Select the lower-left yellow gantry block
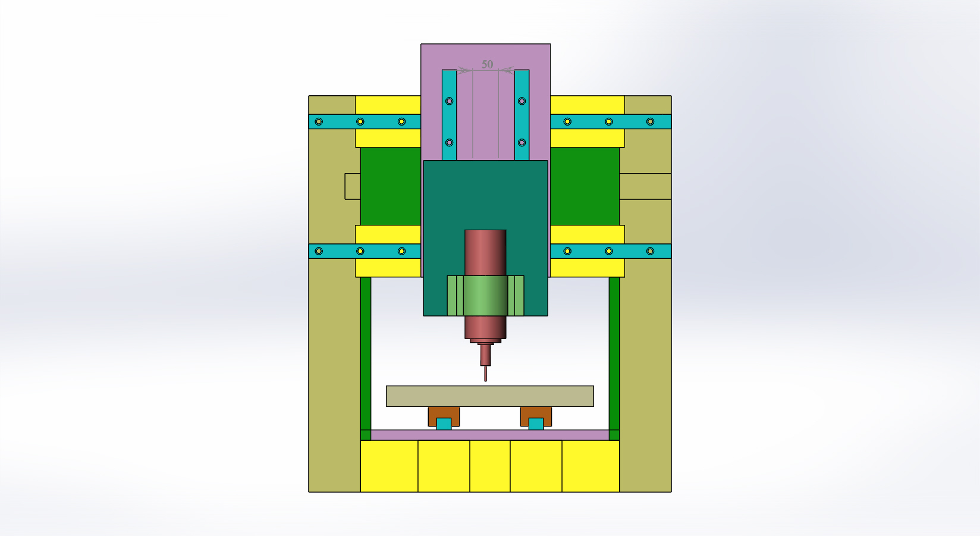The height and width of the screenshot is (536, 980). pos(388,268)
